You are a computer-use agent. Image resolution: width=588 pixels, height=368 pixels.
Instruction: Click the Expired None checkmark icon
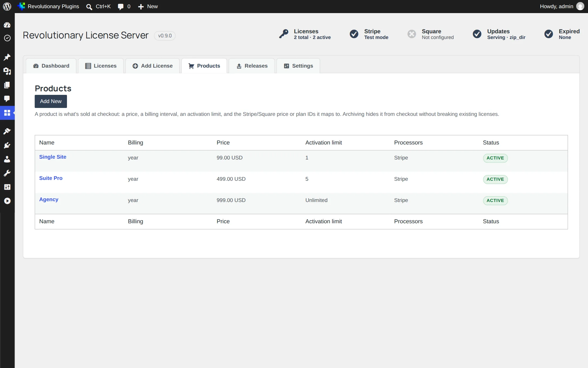click(549, 34)
